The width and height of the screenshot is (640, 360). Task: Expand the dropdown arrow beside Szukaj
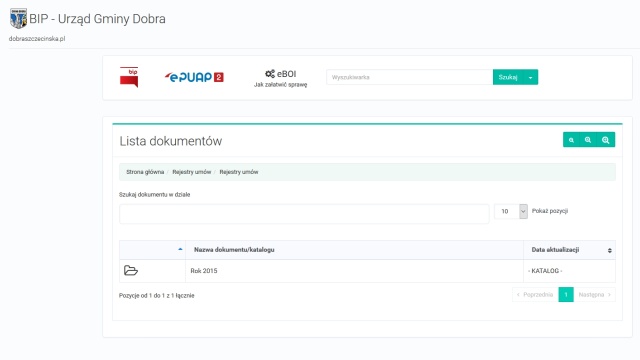click(x=530, y=77)
